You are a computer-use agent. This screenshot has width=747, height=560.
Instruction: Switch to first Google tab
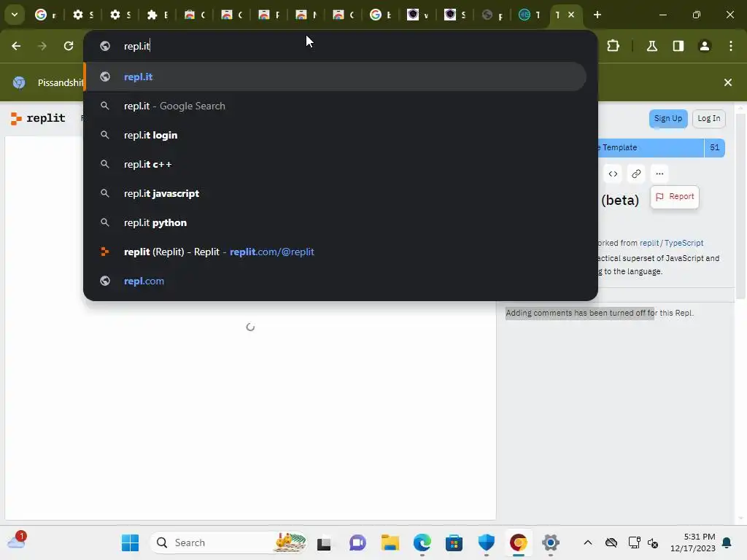pos(46,15)
